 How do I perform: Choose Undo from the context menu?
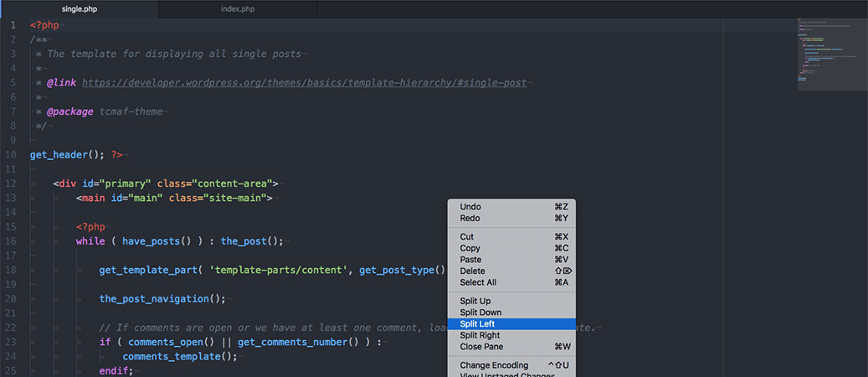(x=470, y=207)
